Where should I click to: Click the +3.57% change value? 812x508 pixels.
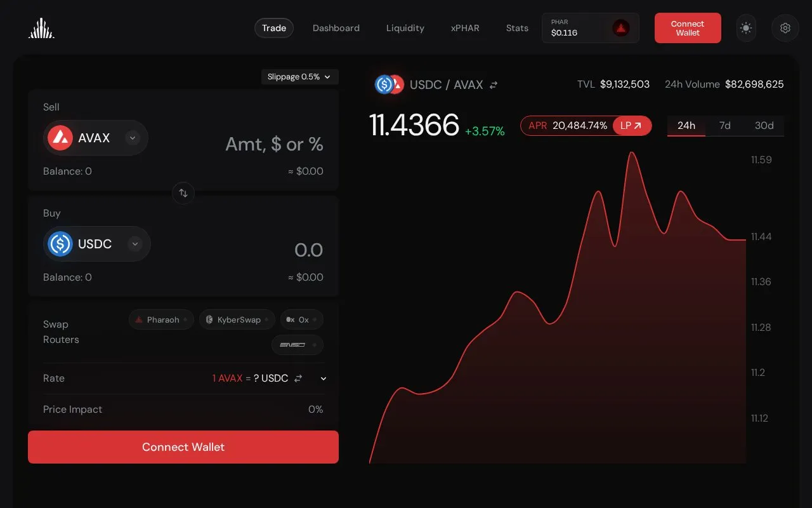(485, 131)
